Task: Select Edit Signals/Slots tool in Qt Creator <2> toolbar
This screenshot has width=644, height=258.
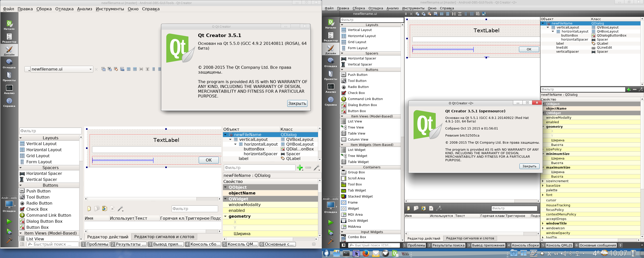Action: pyautogui.click(x=423, y=14)
